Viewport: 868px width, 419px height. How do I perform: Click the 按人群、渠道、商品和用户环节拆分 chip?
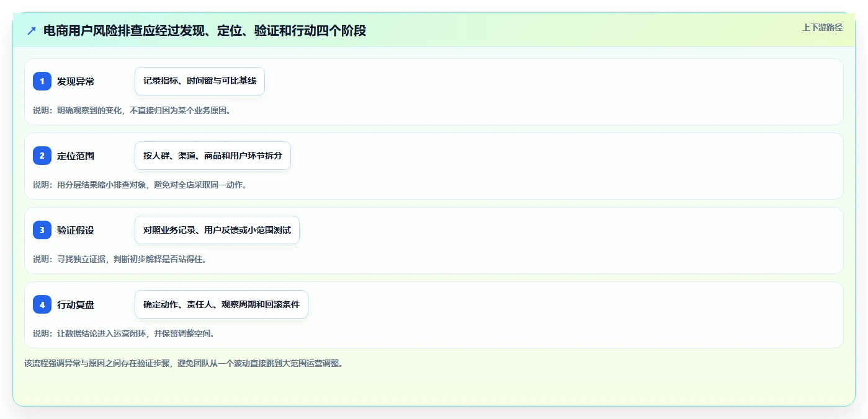point(213,156)
